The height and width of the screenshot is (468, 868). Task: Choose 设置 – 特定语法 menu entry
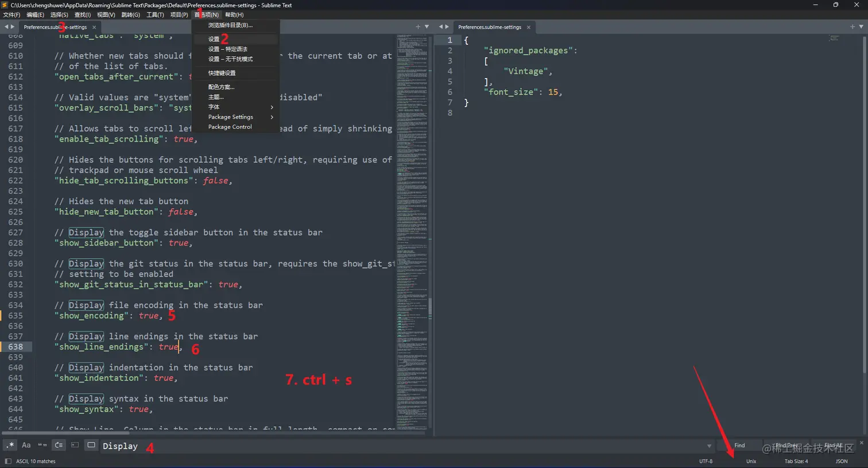[x=235, y=49]
